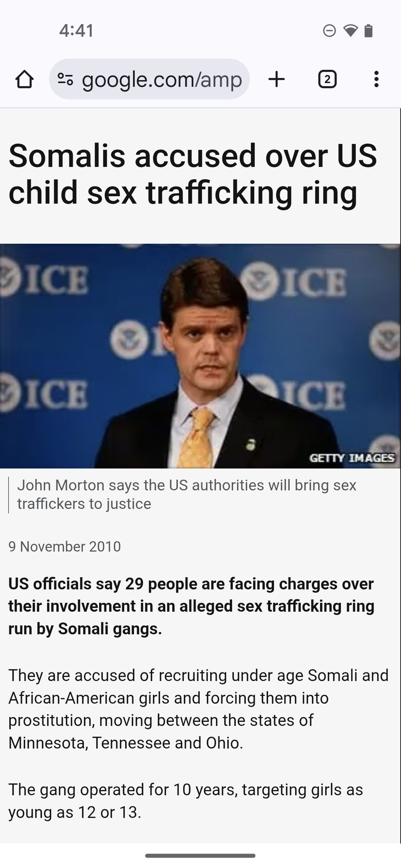Tap the do-not-disturb status icon
Screen dimensions: 401x868
[x=329, y=31]
